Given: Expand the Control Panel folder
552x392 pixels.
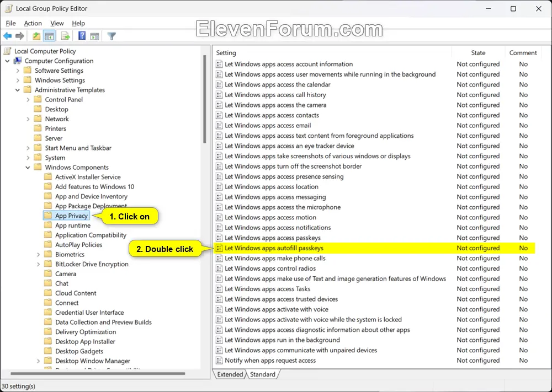Looking at the screenshot, I should coord(28,99).
